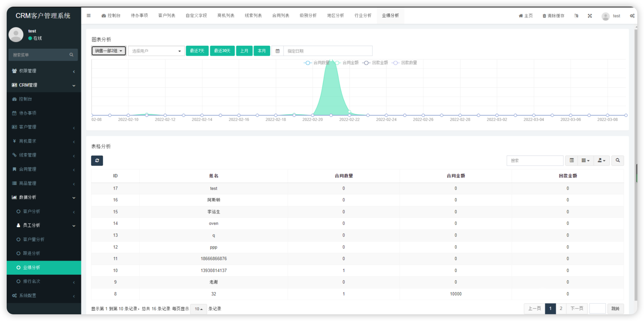Click the table search magnifier button
The height and width of the screenshot is (321, 644).
pyautogui.click(x=618, y=161)
